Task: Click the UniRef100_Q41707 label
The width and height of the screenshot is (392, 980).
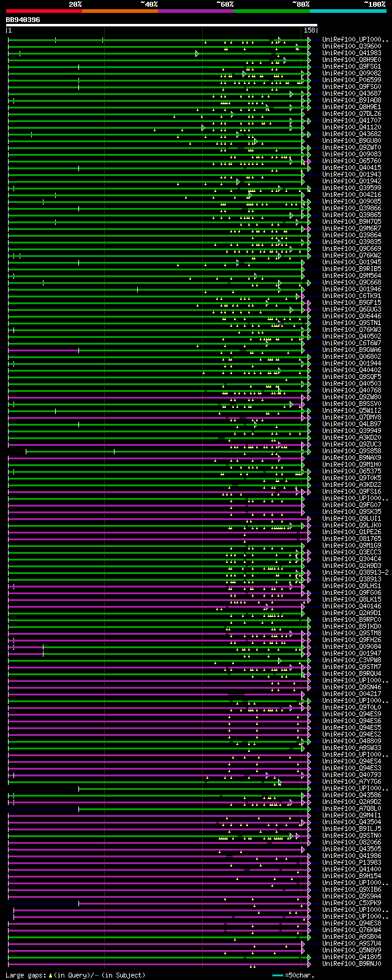Action: [352, 121]
